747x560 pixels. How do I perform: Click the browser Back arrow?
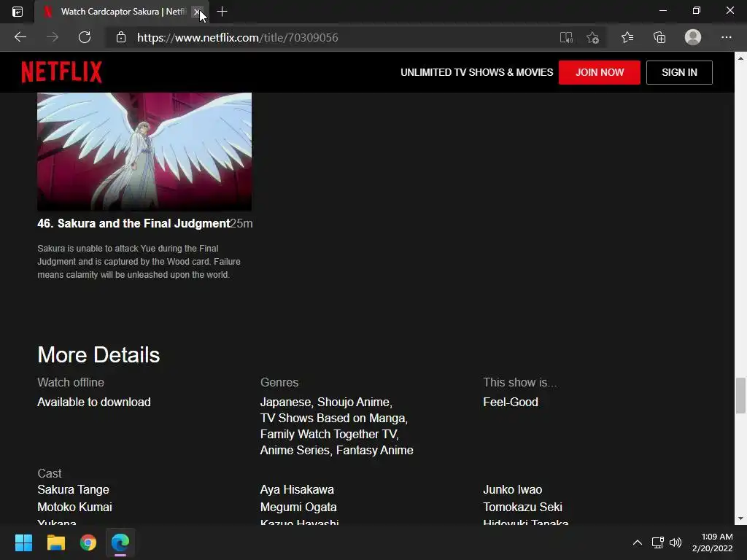(x=20, y=37)
